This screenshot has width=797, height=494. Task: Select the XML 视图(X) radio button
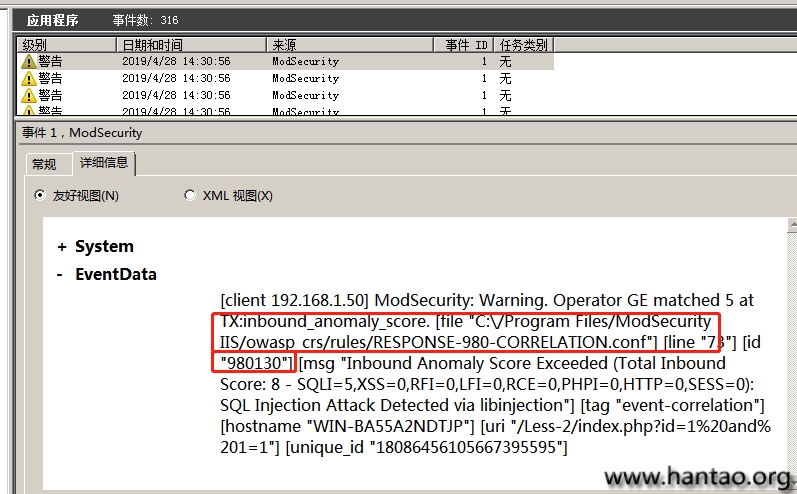click(190, 196)
